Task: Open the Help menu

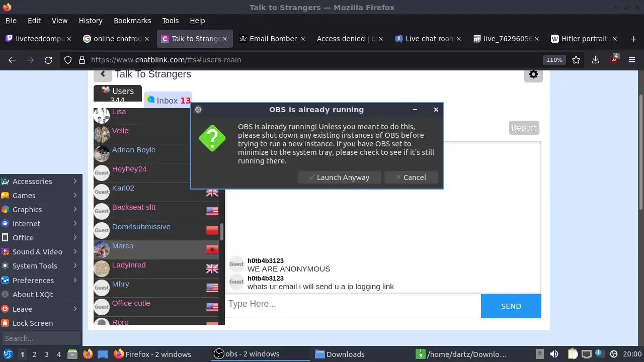Action: (197, 21)
